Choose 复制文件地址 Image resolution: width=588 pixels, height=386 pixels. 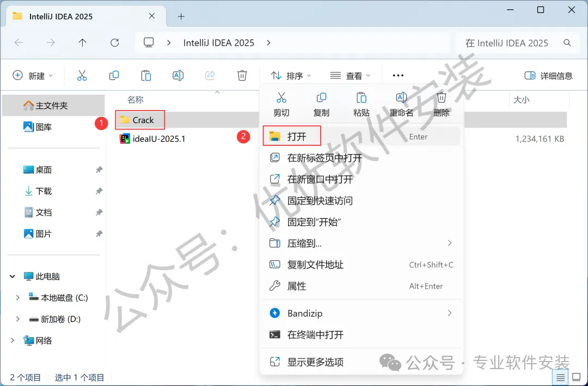[x=361, y=265]
